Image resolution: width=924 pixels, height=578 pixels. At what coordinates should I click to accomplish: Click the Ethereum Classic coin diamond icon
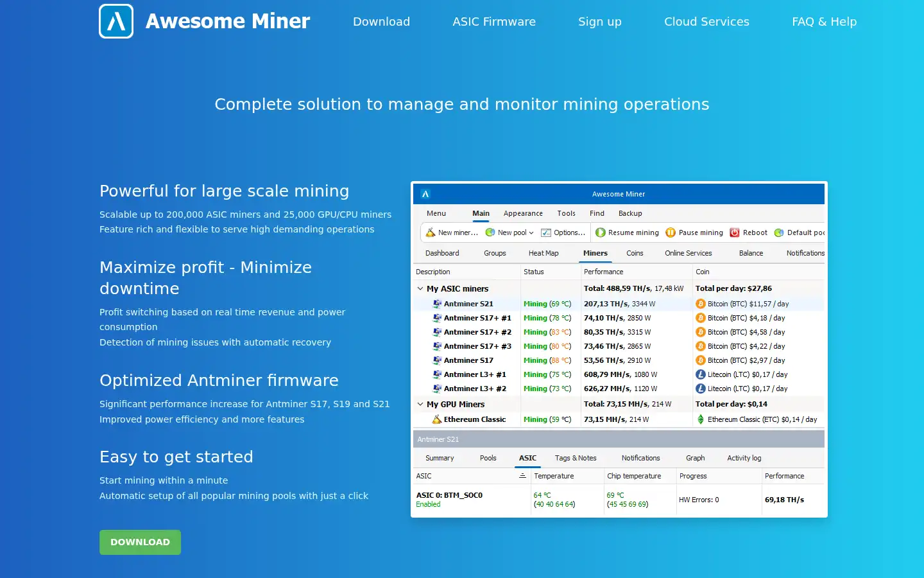coord(701,419)
